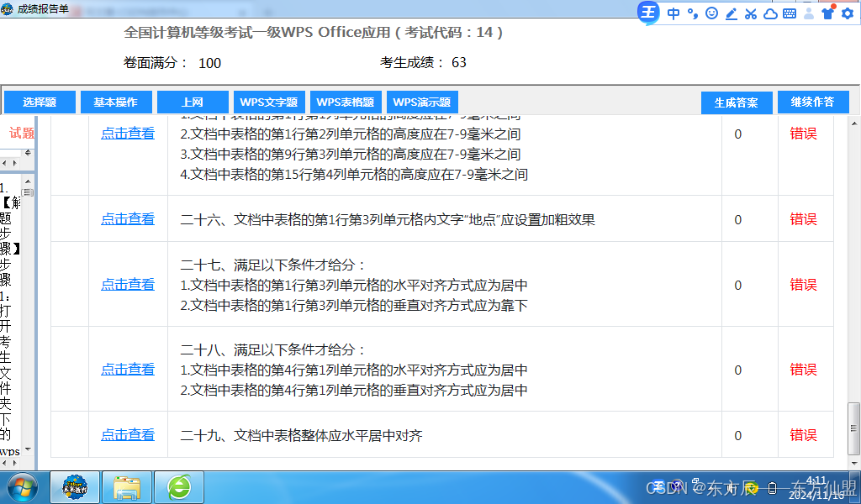The height and width of the screenshot is (504, 861).
Task: Click left arrow at bottom of steps panel
Action: tap(5, 464)
